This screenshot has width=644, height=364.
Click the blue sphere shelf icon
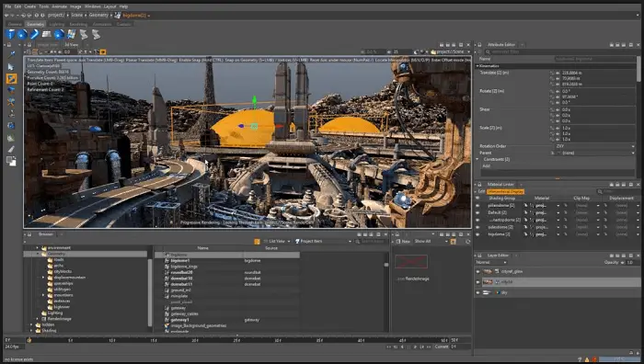tap(22, 35)
